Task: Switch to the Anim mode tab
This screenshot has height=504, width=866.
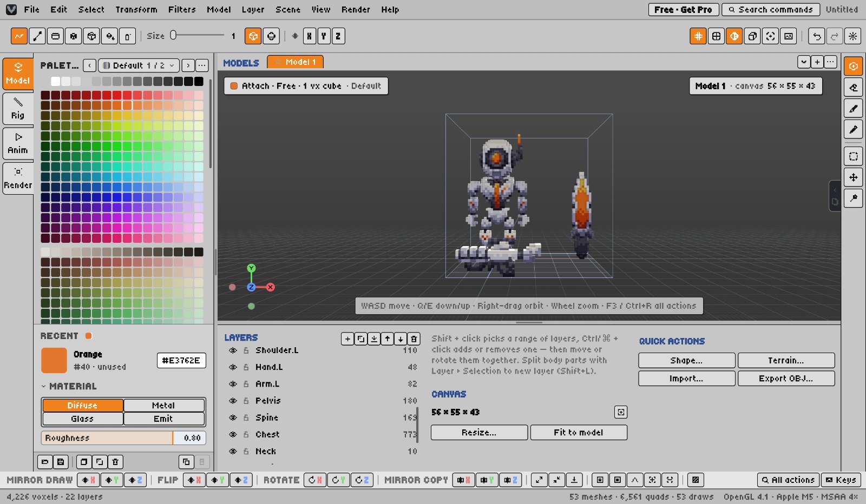Action: coord(18,144)
